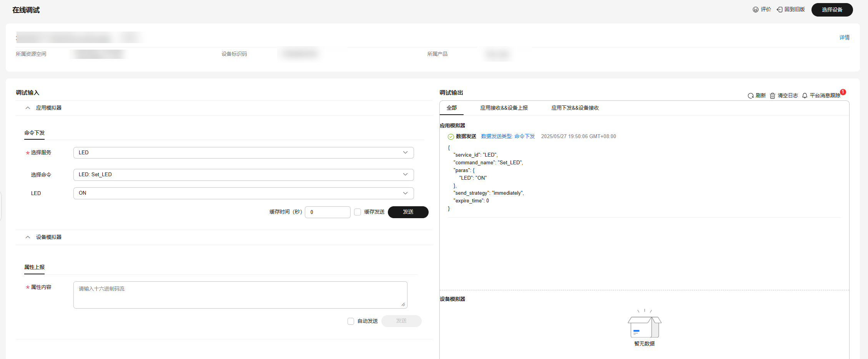Click the "LED": "ON" JSON line
Viewport: 868px width, 359px height.
click(x=473, y=178)
